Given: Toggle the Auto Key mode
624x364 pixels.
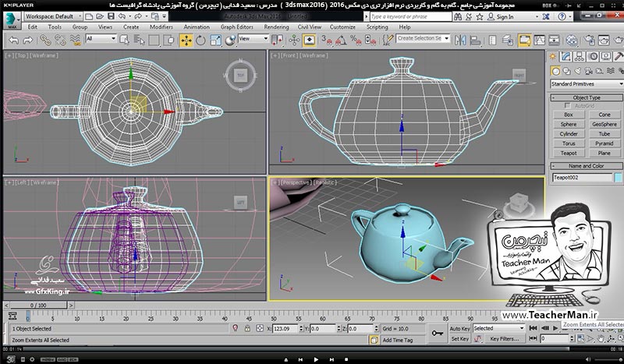Looking at the screenshot, I should pos(459,328).
